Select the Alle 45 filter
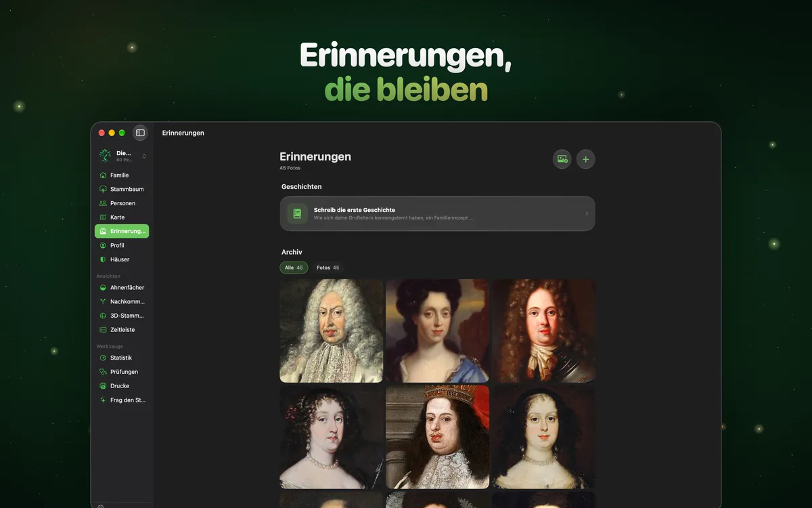This screenshot has height=508, width=812. point(294,268)
